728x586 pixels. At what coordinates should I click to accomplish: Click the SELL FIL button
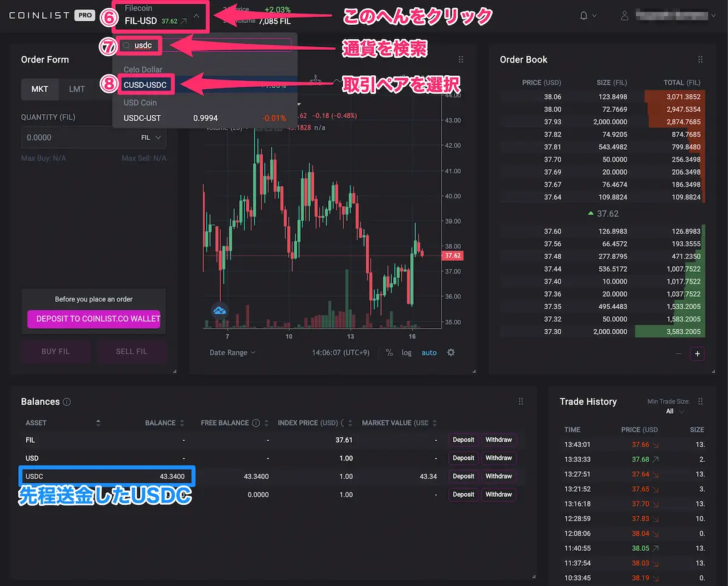point(132,351)
